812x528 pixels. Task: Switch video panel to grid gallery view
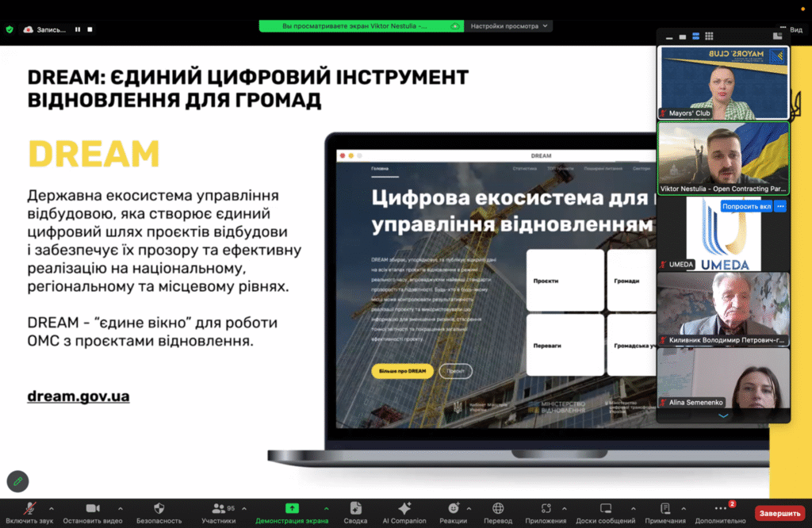709,36
